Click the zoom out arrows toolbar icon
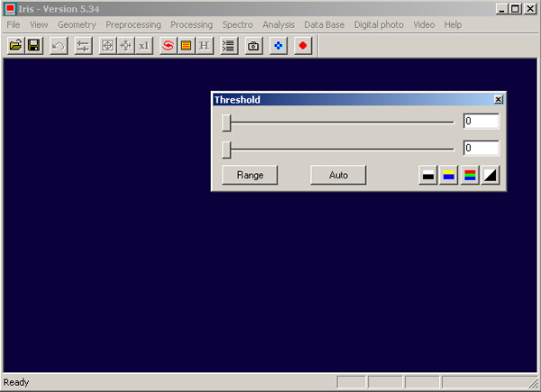The image size is (541, 392). pos(125,46)
